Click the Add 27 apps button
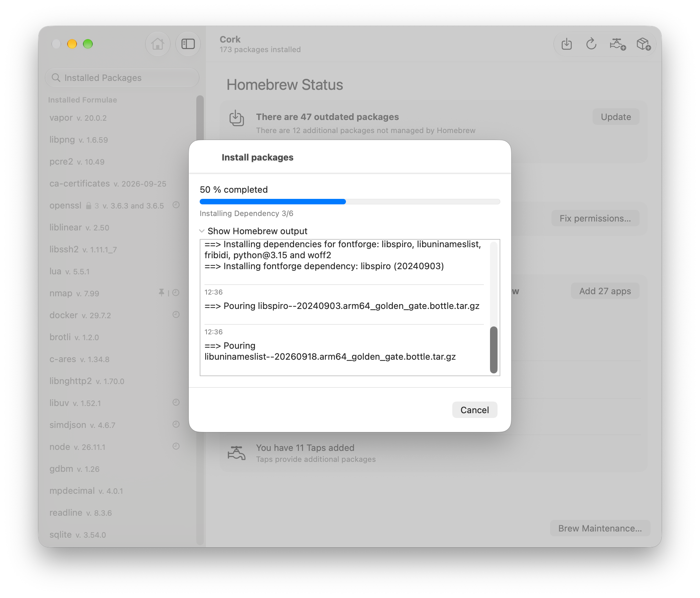Image resolution: width=700 pixels, height=598 pixels. click(x=605, y=291)
